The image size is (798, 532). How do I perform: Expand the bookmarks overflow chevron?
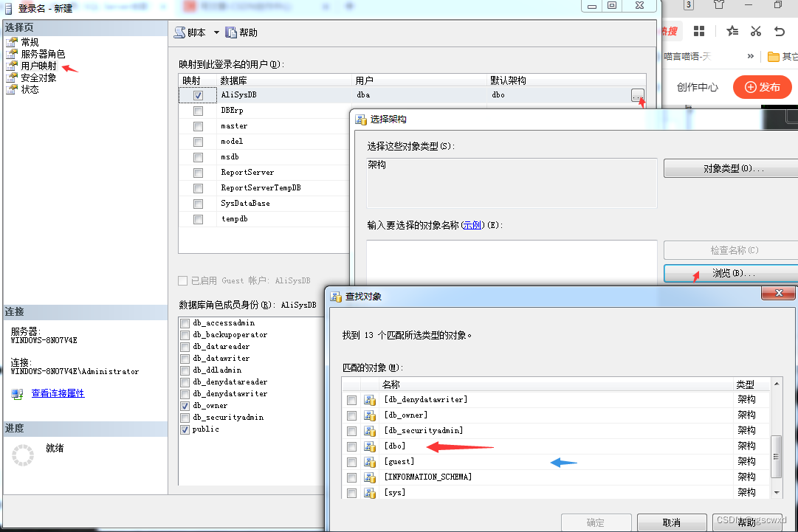point(750,56)
